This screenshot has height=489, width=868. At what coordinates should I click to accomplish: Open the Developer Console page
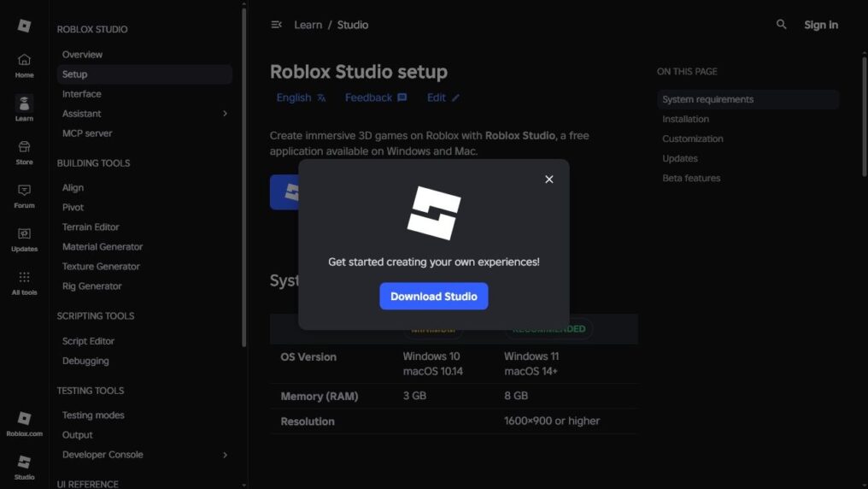pos(103,455)
